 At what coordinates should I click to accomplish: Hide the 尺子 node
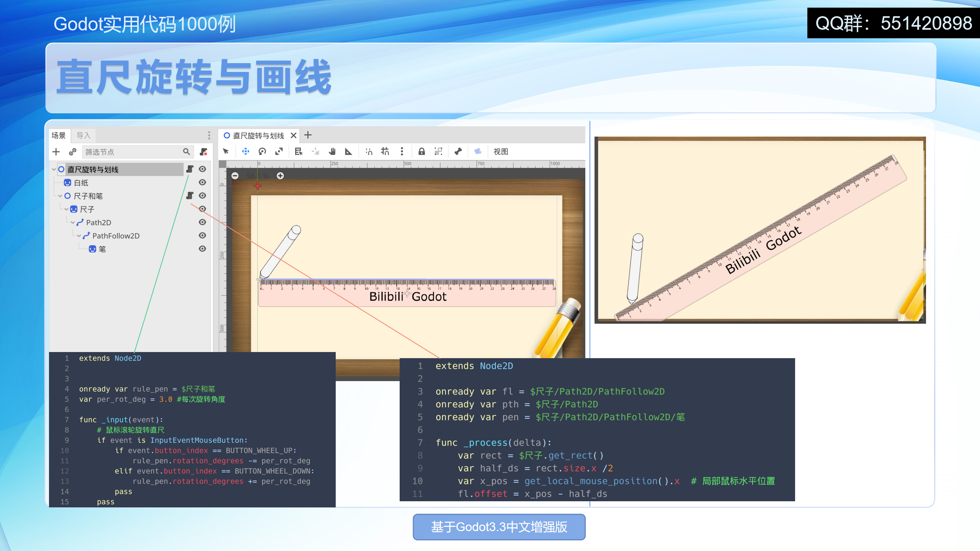203,209
